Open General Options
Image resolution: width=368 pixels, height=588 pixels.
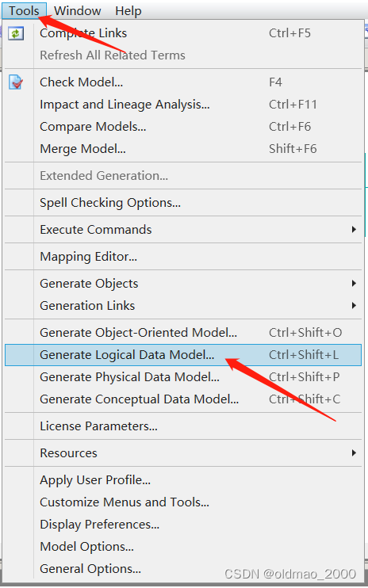pos(183,569)
